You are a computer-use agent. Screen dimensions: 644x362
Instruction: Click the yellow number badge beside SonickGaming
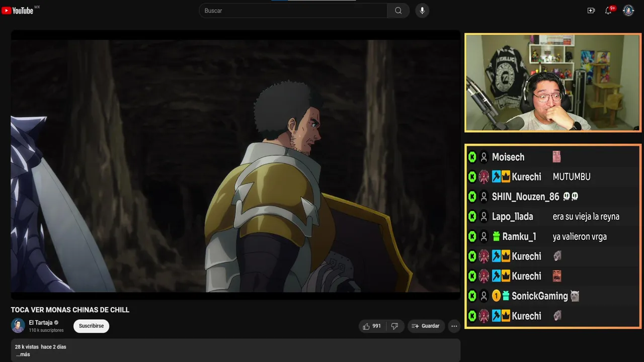496,296
